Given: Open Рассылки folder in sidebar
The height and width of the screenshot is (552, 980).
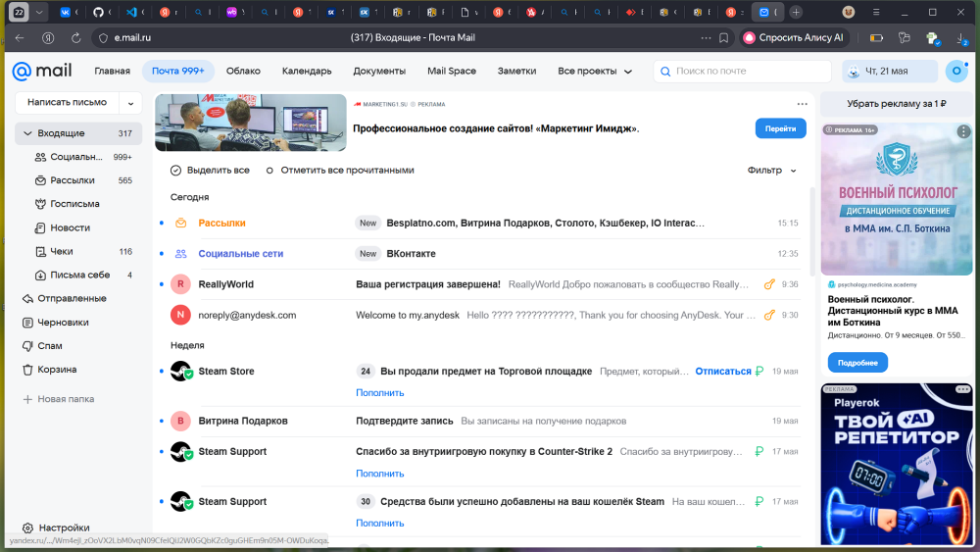Looking at the screenshot, I should pyautogui.click(x=73, y=180).
